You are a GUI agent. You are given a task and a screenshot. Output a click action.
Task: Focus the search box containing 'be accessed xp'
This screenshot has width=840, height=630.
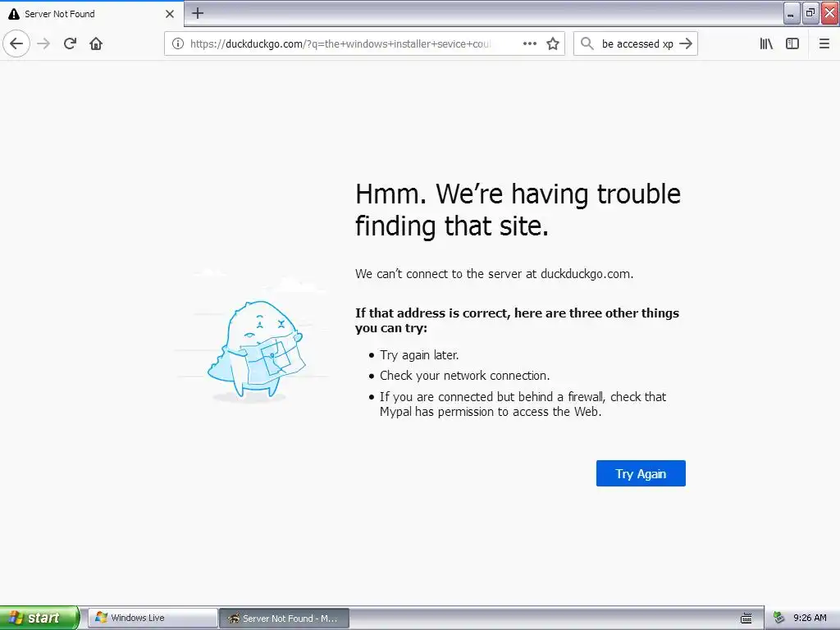tap(637, 43)
